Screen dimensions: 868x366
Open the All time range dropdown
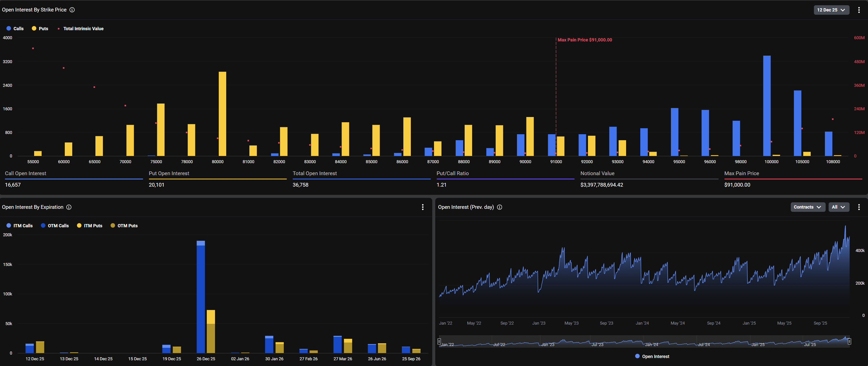[838, 207]
